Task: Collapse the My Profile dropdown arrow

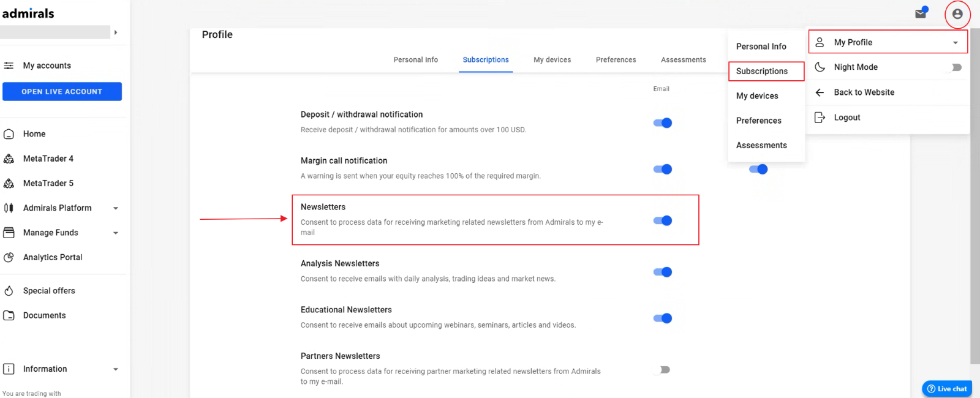Action: (x=955, y=43)
